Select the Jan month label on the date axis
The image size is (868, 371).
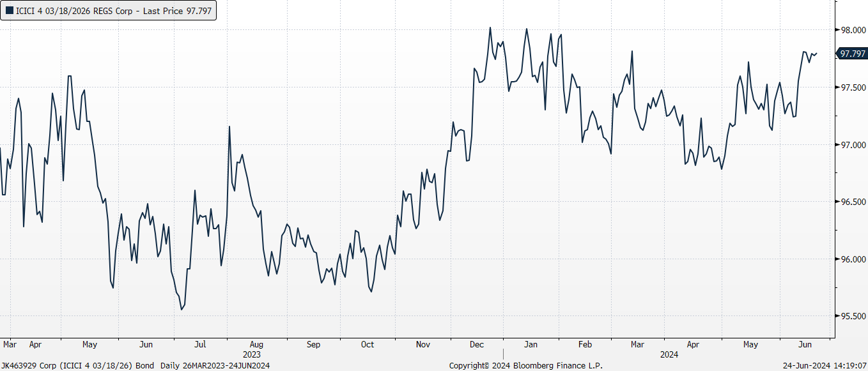pos(531,344)
